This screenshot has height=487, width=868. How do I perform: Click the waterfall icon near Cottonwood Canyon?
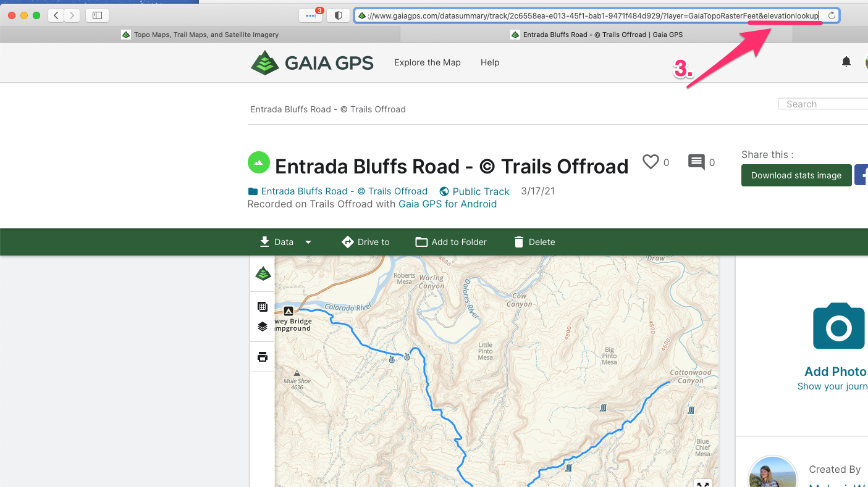pyautogui.click(x=691, y=410)
